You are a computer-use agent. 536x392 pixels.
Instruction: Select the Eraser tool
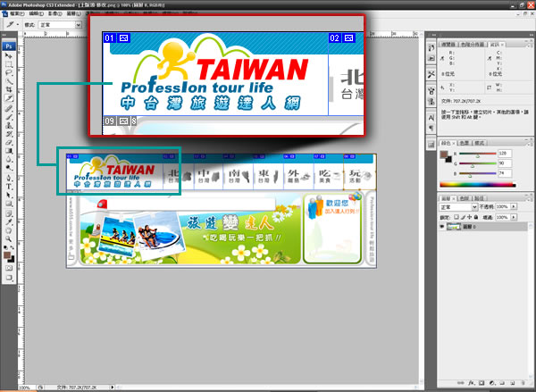(9, 143)
